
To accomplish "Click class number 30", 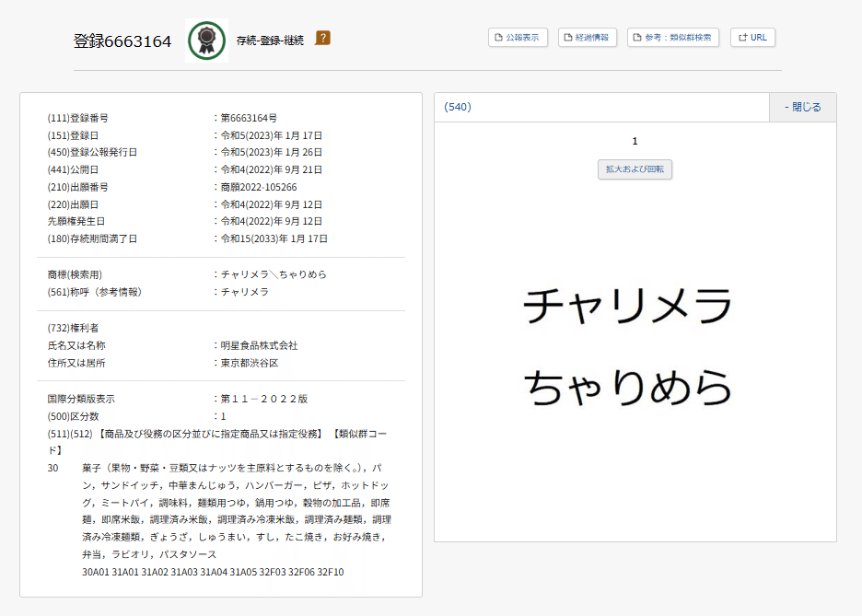I will tap(52, 468).
